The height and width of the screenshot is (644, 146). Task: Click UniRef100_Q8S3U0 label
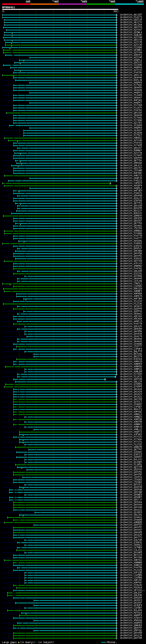(131, 113)
